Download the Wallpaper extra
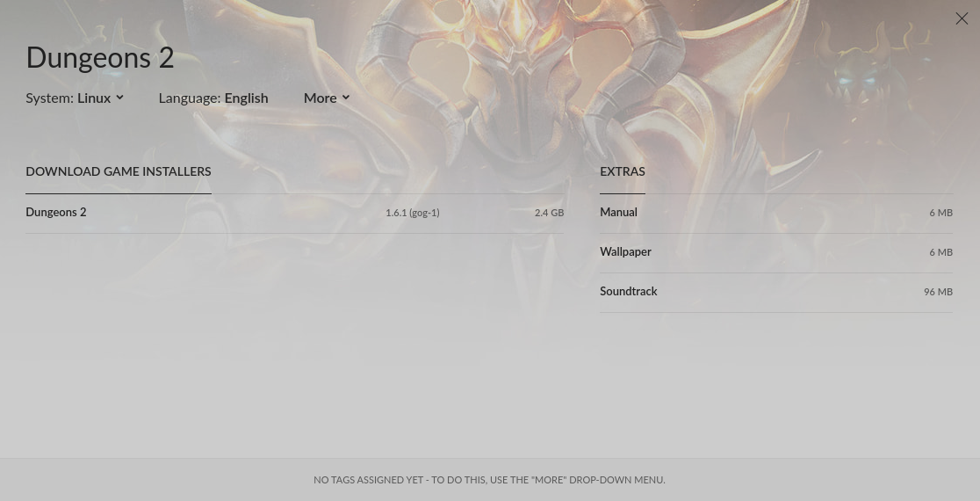This screenshot has height=501, width=980. click(x=776, y=252)
